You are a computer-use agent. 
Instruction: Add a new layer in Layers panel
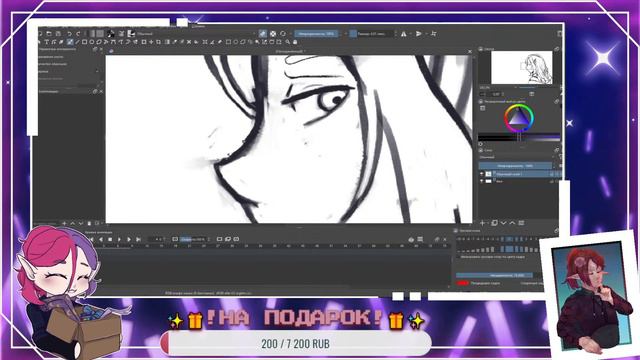pos(482,223)
